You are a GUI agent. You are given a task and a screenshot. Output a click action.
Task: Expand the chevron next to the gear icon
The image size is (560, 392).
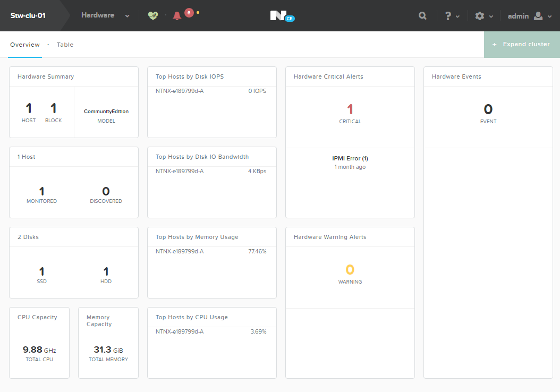pos(490,16)
